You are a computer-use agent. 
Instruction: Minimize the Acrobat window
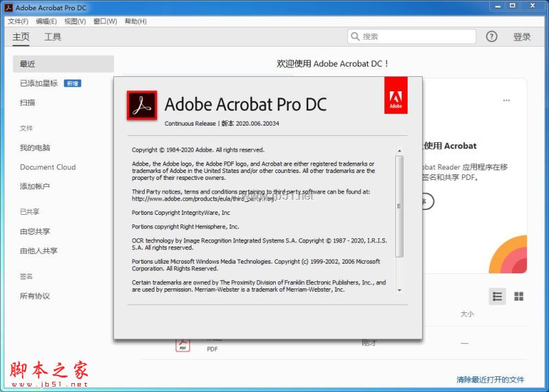click(x=498, y=6)
